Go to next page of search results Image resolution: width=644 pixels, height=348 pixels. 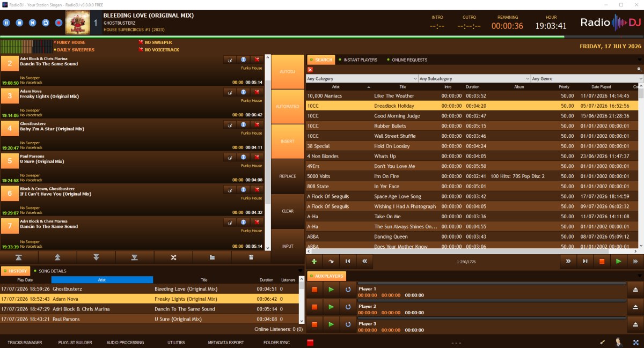568,261
